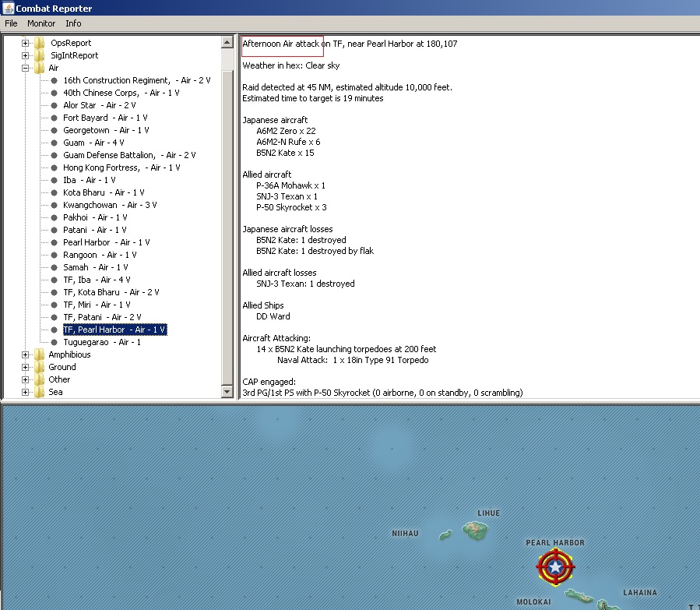This screenshot has width=700, height=610.
Task: Click the Ground folder icon
Action: click(39, 367)
